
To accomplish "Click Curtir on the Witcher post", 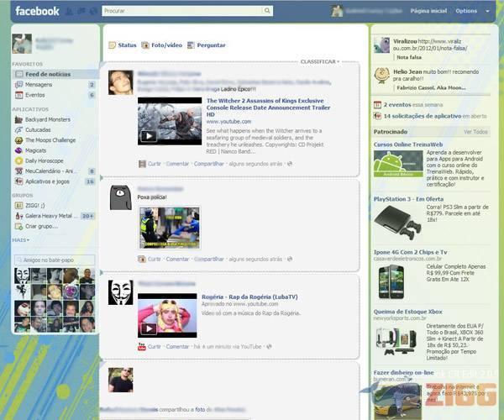I will [155, 164].
